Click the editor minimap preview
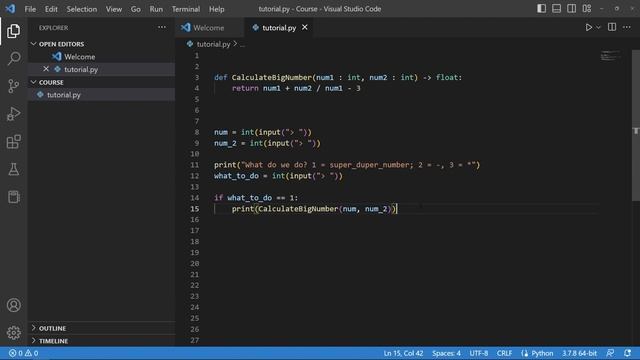The height and width of the screenshot is (360, 640). coord(611,56)
